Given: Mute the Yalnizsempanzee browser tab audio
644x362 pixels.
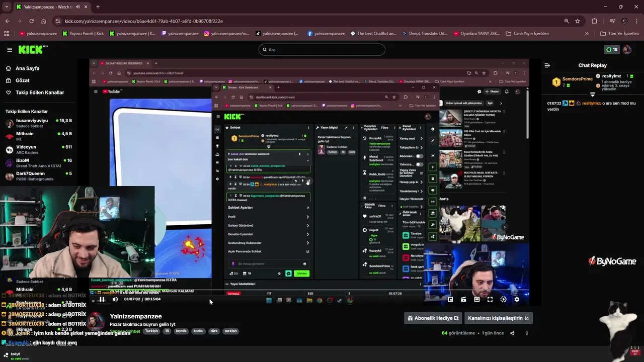Looking at the screenshot, I should 78,7.
